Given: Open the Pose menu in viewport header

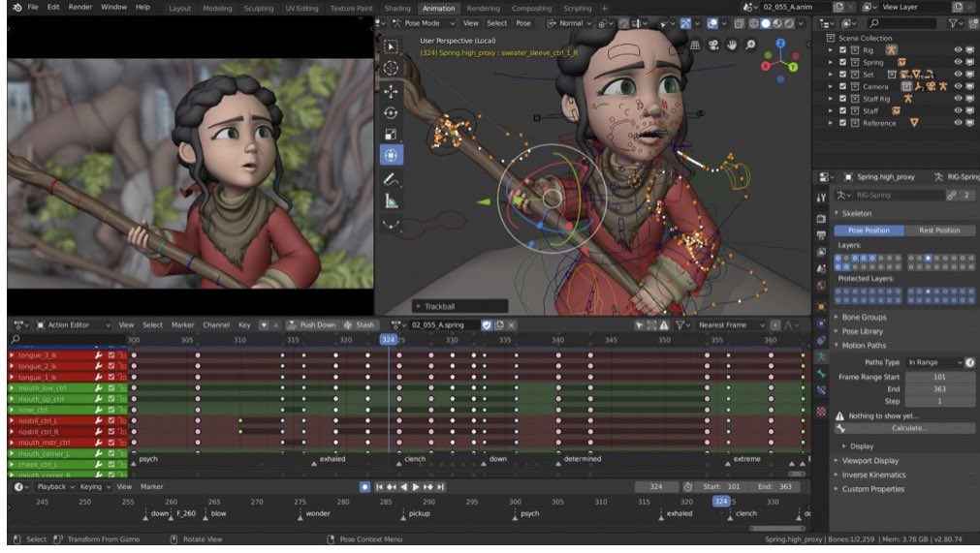Looking at the screenshot, I should 523,23.
